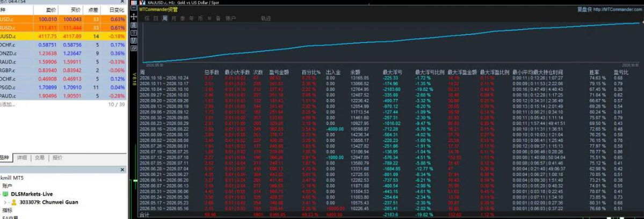Click the green DLSMarkets-Live server icon
This screenshot has width=644, height=219.
(x=5, y=194)
